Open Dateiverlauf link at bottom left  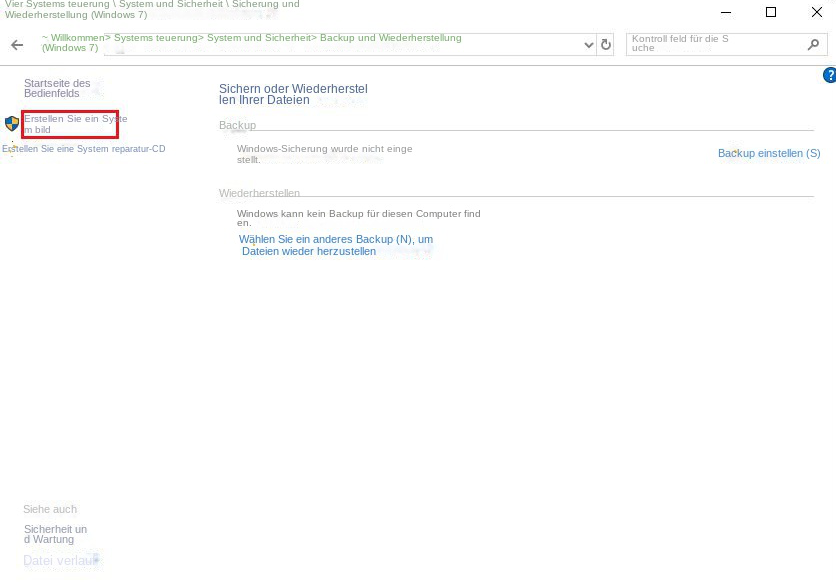61,561
